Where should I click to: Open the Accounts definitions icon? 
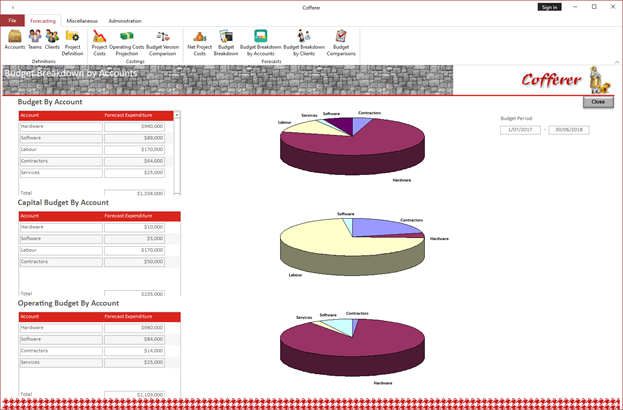(15, 39)
